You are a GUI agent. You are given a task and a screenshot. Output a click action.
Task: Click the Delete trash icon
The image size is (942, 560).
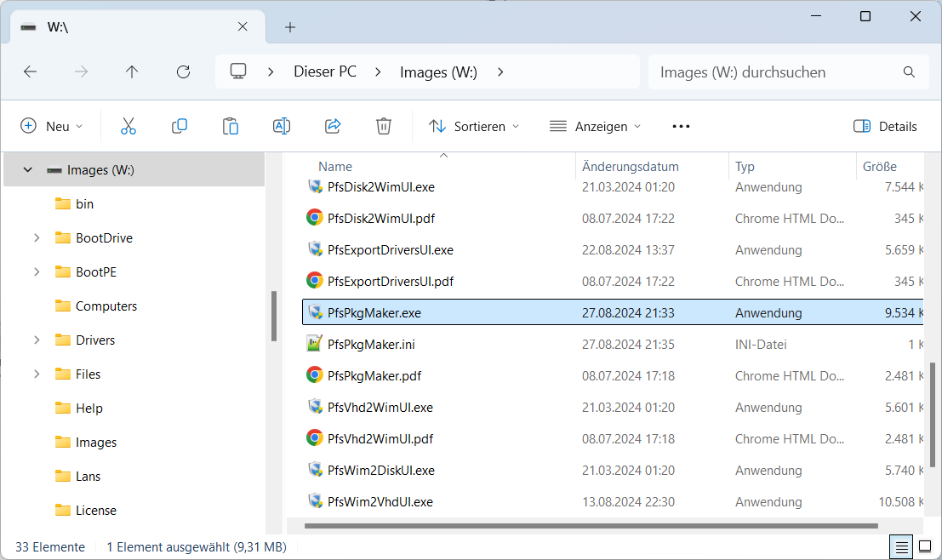coord(384,126)
